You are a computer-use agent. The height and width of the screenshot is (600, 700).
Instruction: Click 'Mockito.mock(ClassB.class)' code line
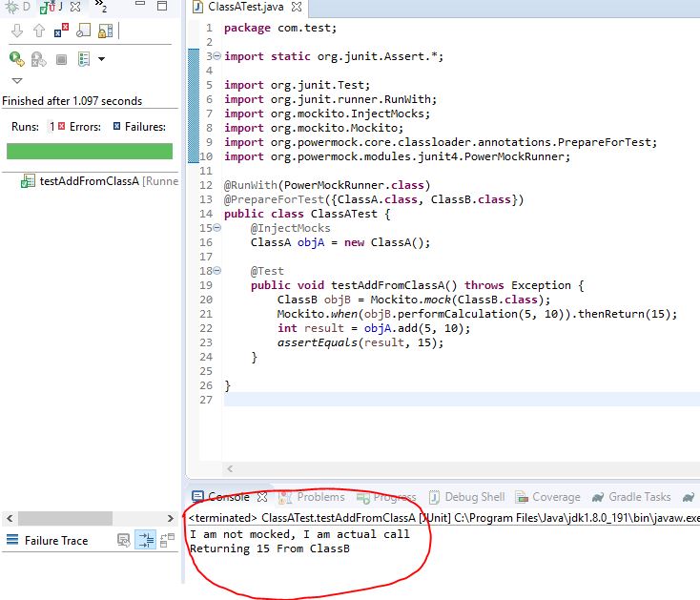pos(414,300)
